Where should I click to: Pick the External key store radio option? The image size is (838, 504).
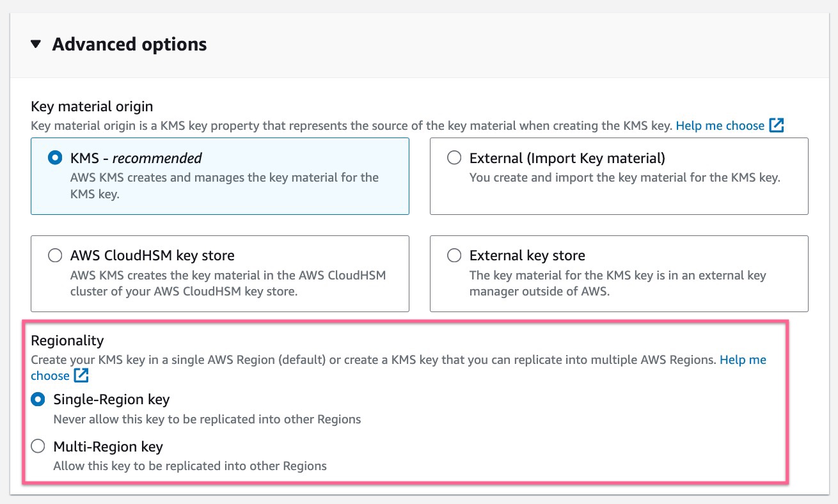(x=454, y=256)
